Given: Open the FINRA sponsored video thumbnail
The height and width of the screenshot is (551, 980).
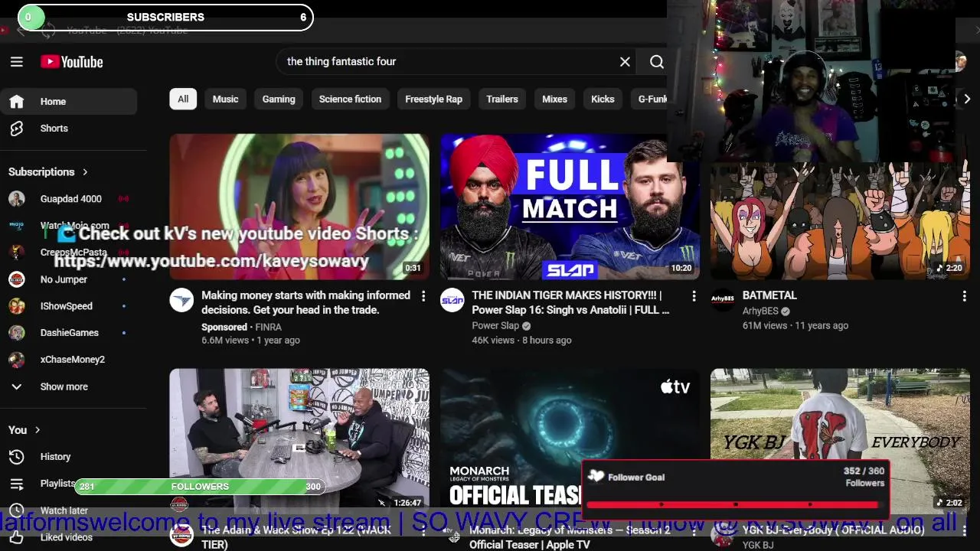Looking at the screenshot, I should (299, 207).
